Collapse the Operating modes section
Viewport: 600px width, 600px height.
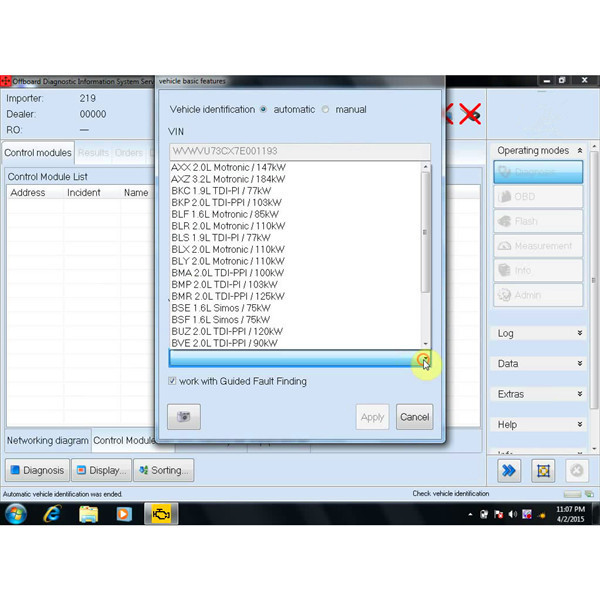[580, 150]
